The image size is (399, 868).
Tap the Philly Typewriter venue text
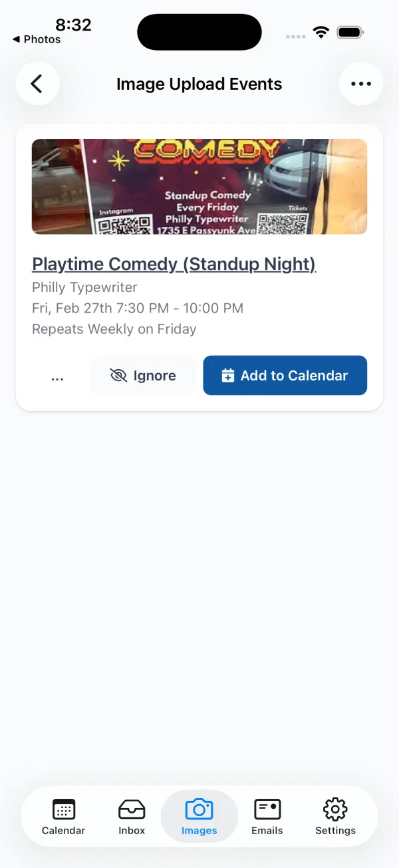click(x=84, y=287)
